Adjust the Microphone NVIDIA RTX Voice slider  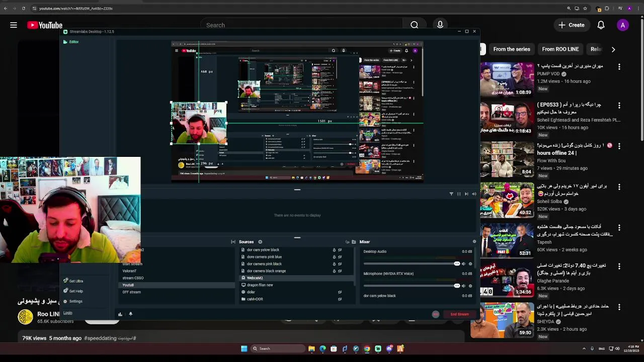pyautogui.click(x=411, y=286)
